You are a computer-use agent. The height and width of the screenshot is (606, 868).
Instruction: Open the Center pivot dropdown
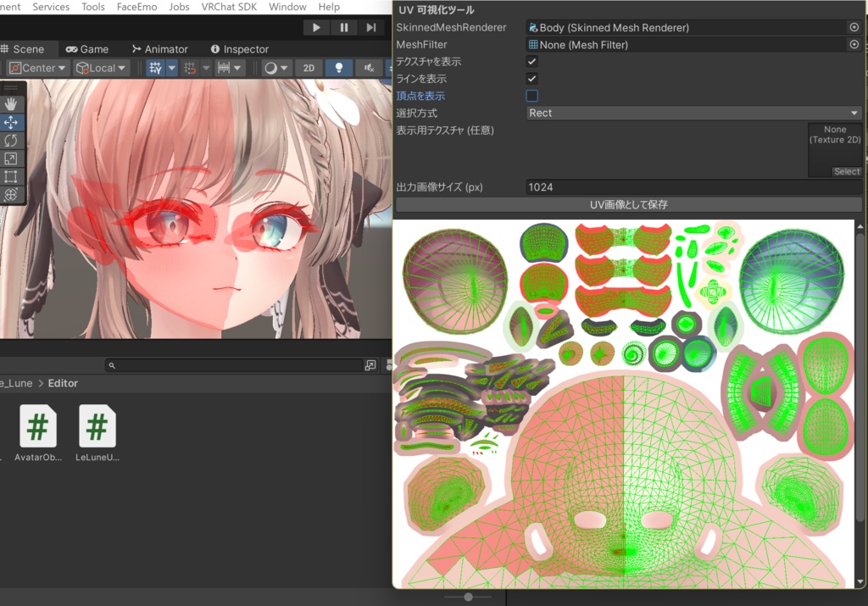coord(37,68)
